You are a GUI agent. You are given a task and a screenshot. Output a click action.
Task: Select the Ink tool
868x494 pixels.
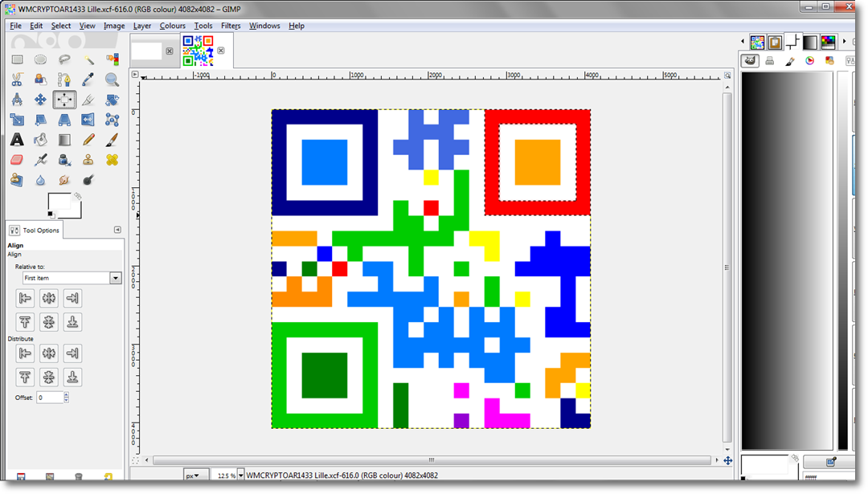(x=64, y=160)
